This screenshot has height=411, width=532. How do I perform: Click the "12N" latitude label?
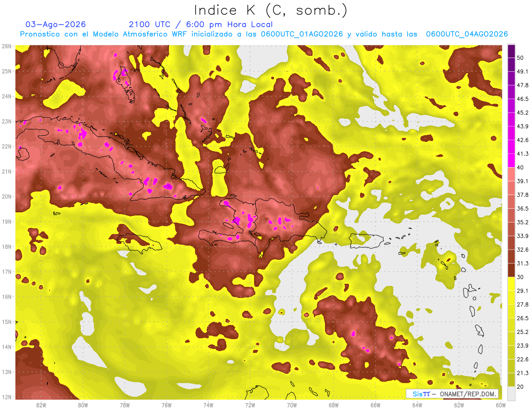click(6, 397)
